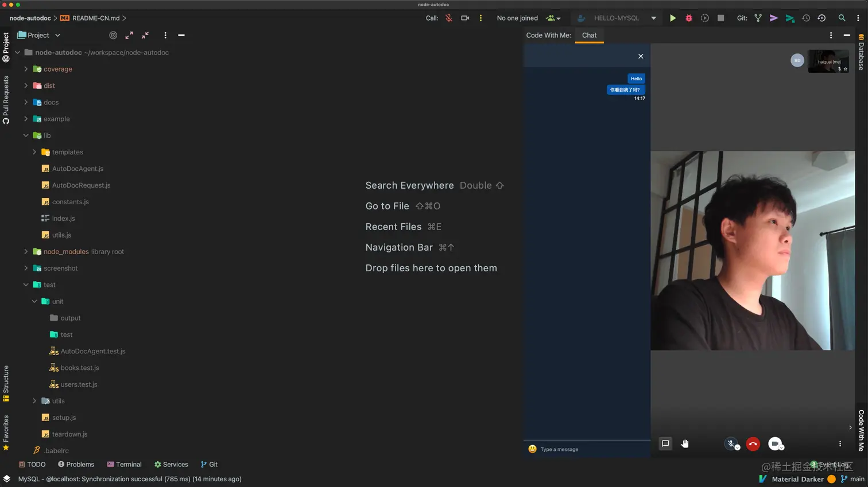Open the Problems tool window
Screen dimensions: 868x487
[76, 465]
